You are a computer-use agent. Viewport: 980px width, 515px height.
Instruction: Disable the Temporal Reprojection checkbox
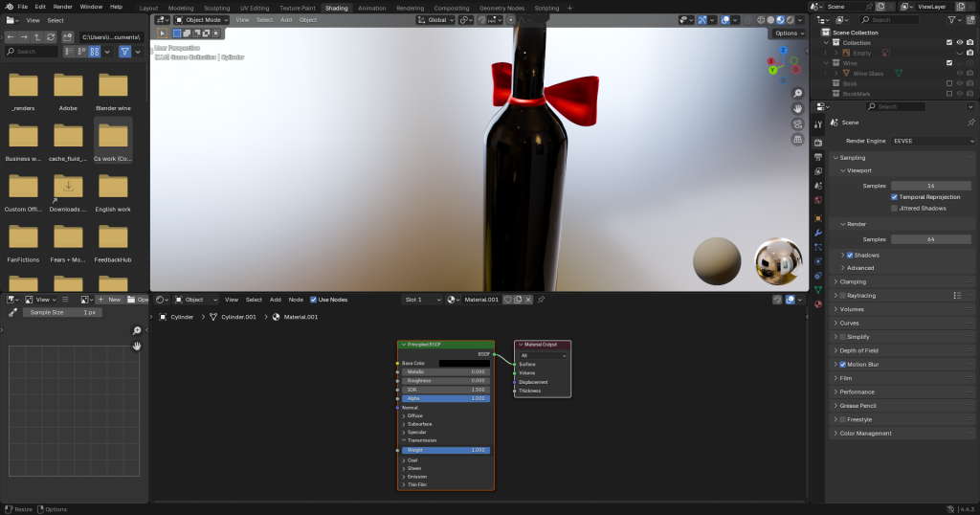coord(895,196)
